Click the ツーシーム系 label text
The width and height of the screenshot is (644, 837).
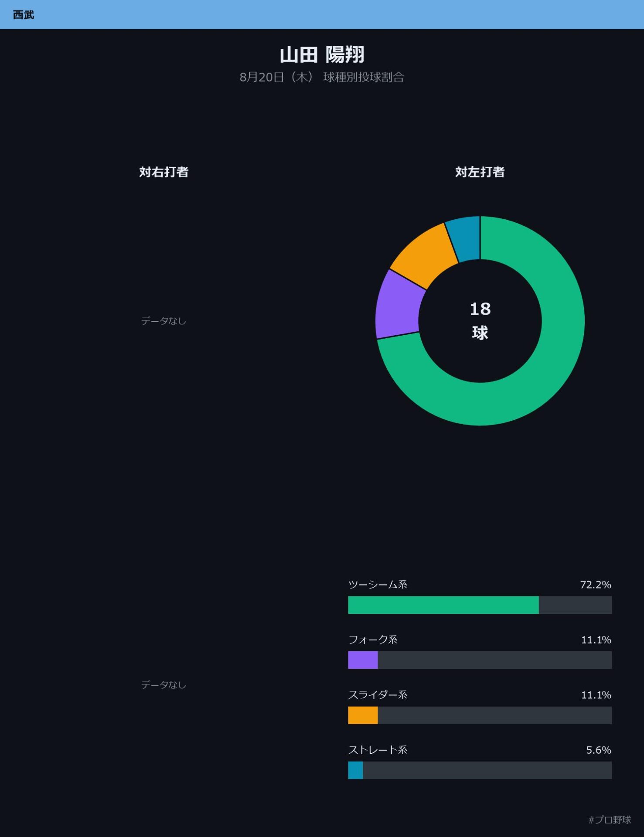pos(378,585)
